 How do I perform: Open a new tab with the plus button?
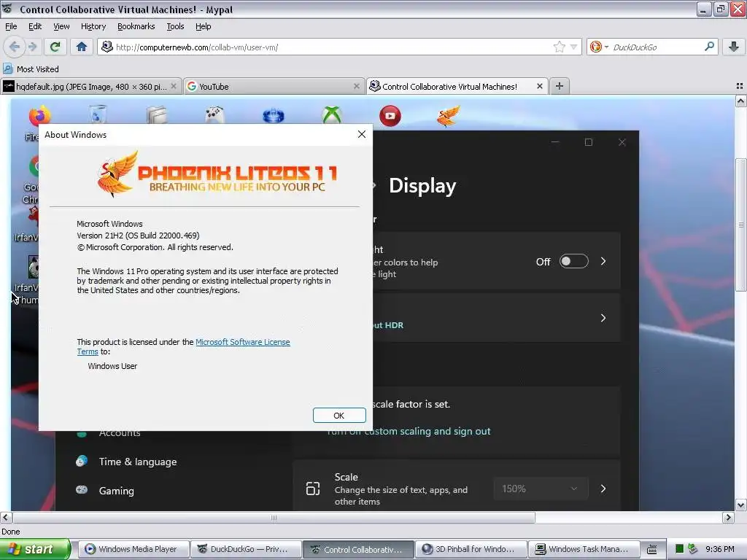(560, 86)
